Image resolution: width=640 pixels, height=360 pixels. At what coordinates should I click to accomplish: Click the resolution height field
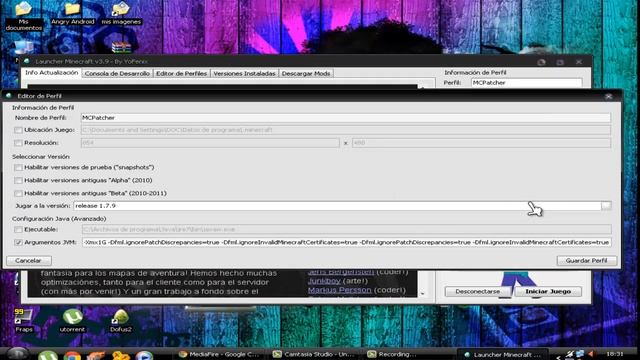coord(482,143)
